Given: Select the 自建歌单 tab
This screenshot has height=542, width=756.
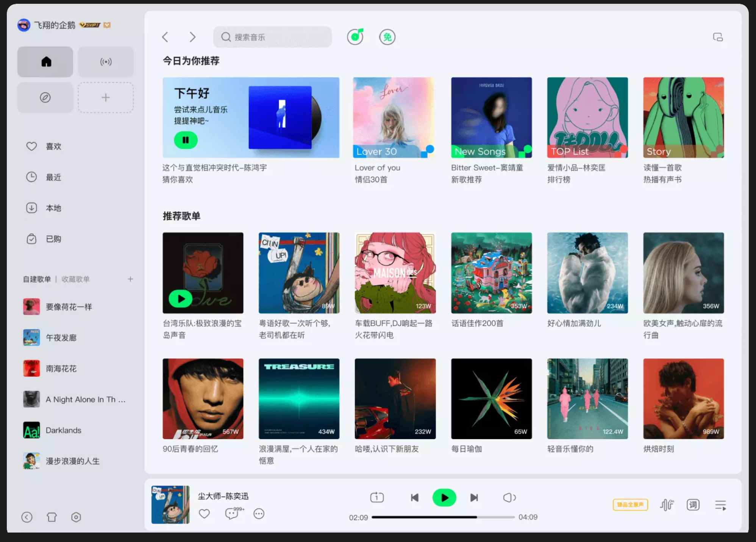Looking at the screenshot, I should [37, 279].
